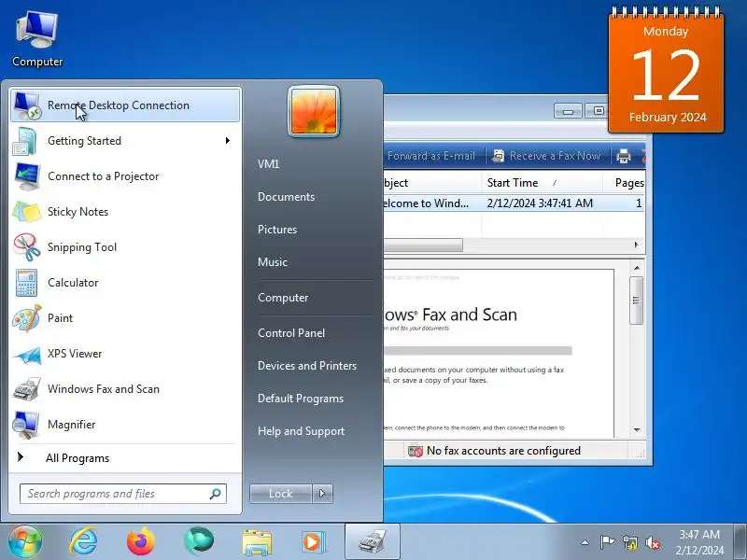Click muted volume tray icon
Image resolution: width=747 pixels, height=560 pixels.
[x=652, y=542]
